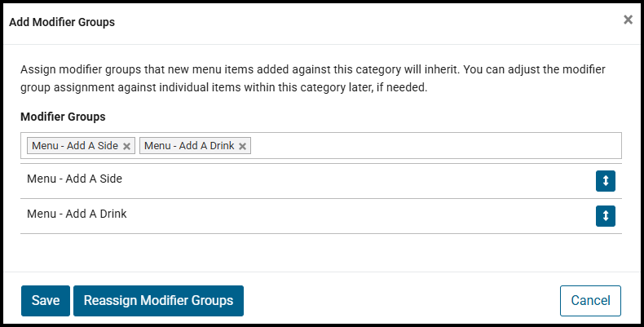The width and height of the screenshot is (644, 327).
Task: Save the modifier group assignment
Action: point(46,300)
